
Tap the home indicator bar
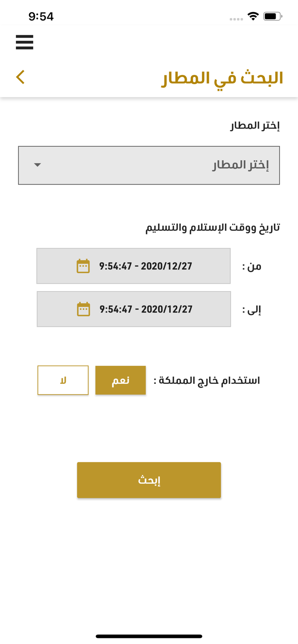149,636
